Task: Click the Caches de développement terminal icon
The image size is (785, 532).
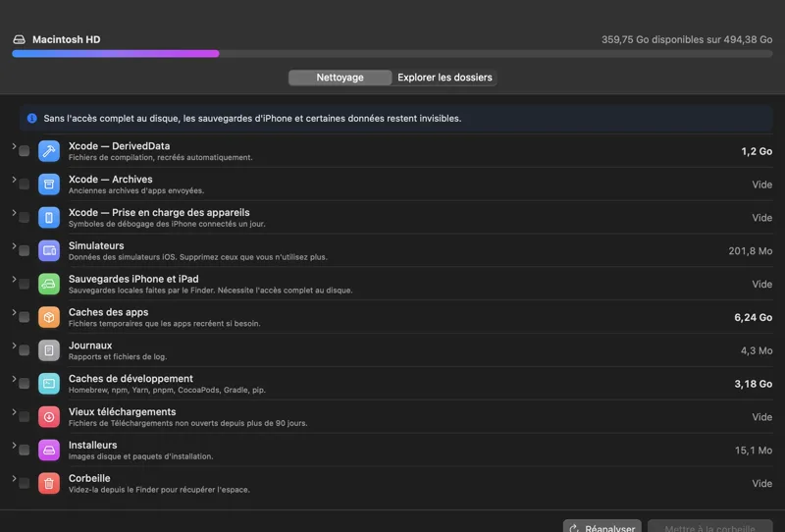Action: point(49,384)
